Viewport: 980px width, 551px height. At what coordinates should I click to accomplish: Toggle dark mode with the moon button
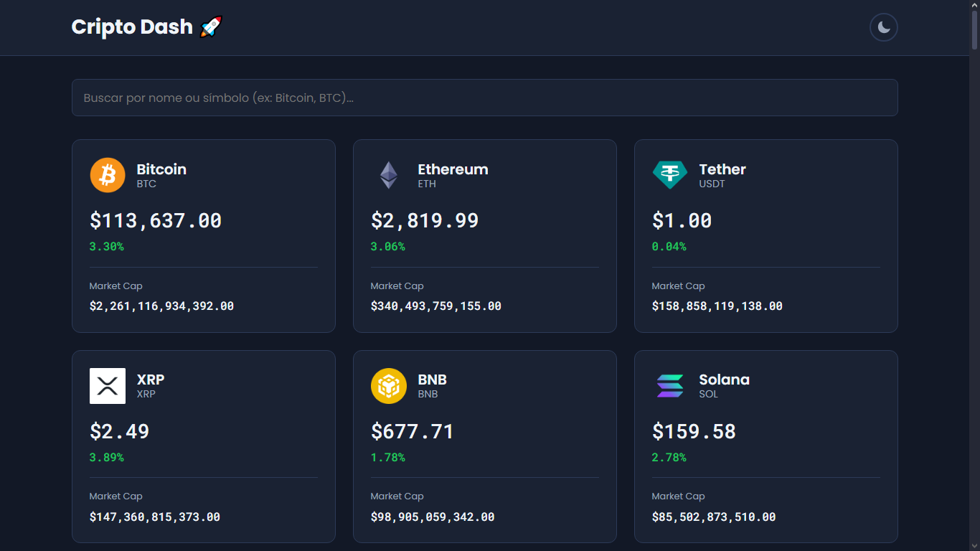pos(883,28)
